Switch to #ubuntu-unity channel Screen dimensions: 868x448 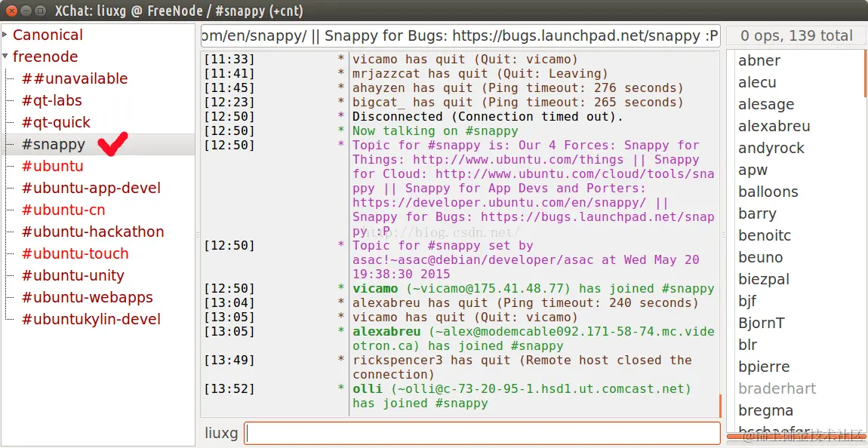point(73,275)
